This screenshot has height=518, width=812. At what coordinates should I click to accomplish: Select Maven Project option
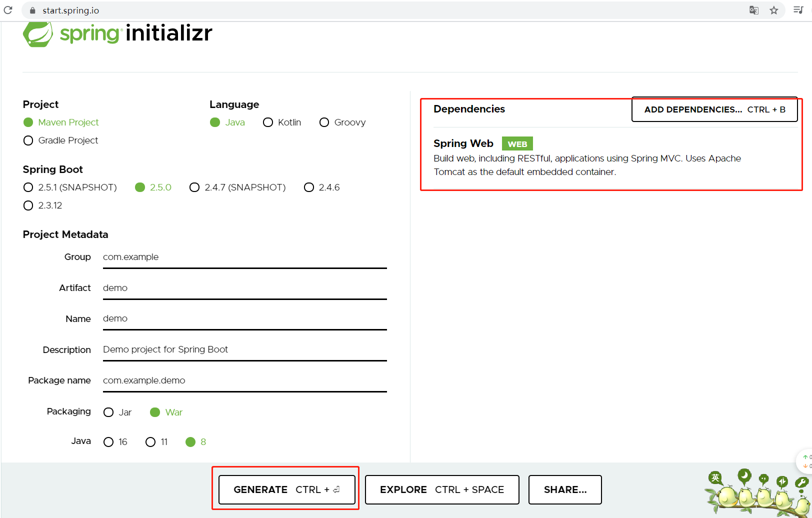click(x=61, y=122)
